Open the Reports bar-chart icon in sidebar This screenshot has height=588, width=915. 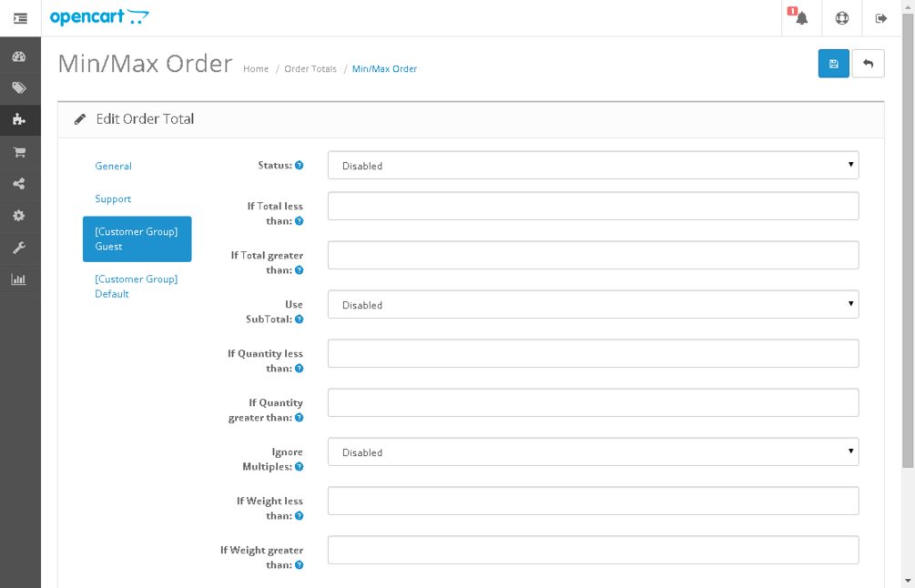point(19,279)
